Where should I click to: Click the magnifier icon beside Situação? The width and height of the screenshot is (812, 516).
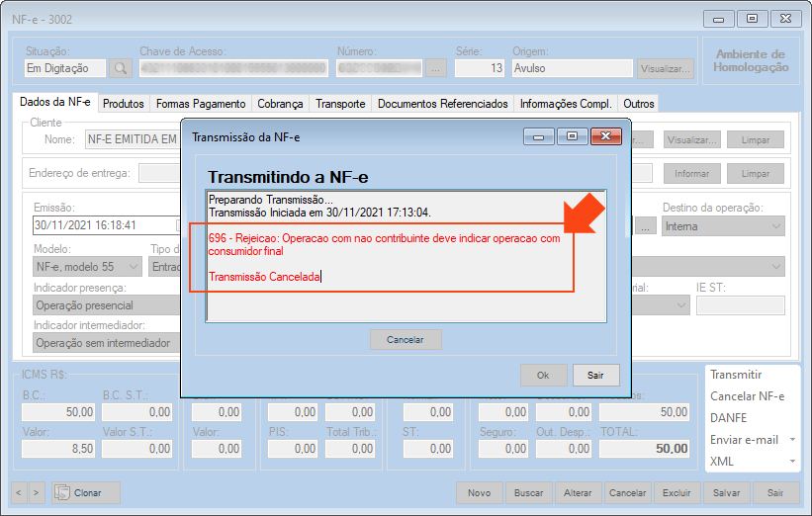point(120,68)
